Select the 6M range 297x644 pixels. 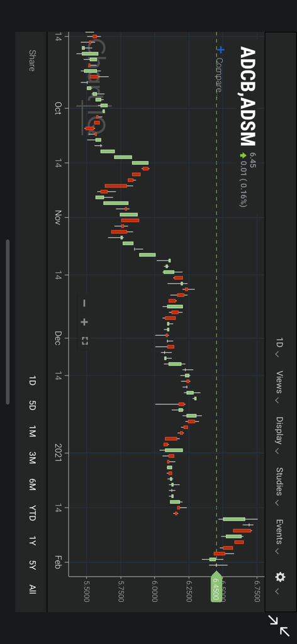(x=33, y=485)
